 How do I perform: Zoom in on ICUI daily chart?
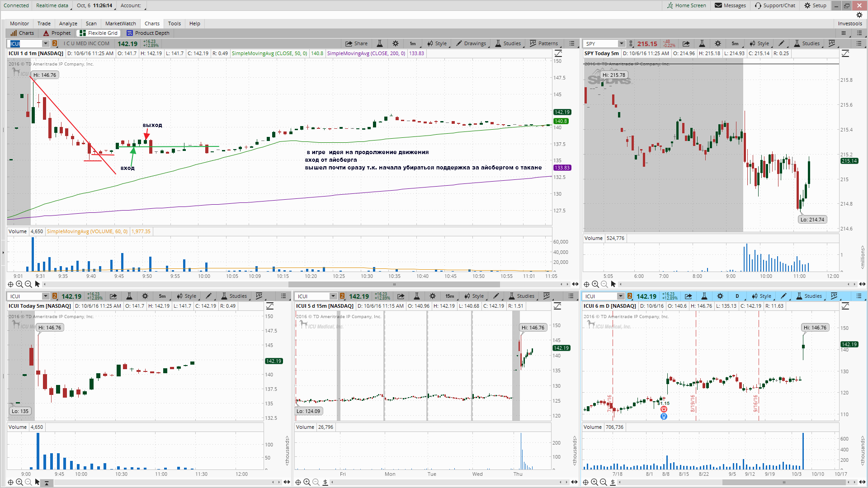pyautogui.click(x=594, y=482)
